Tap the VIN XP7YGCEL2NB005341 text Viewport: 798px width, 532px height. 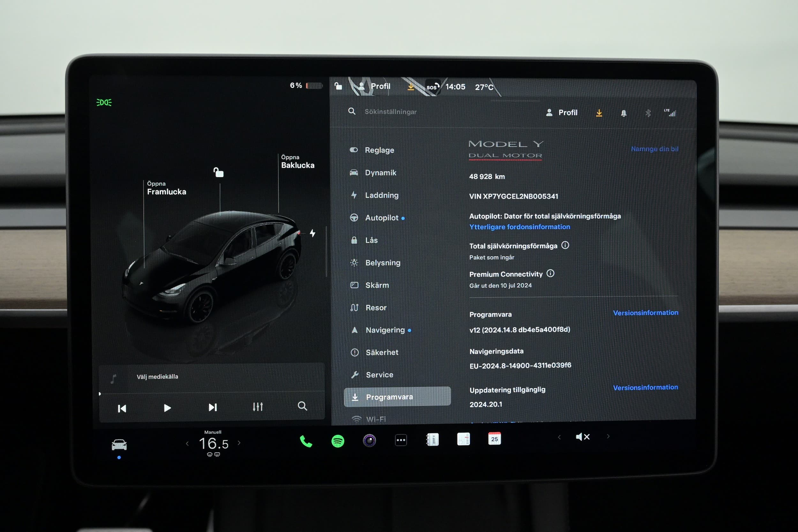513,196
